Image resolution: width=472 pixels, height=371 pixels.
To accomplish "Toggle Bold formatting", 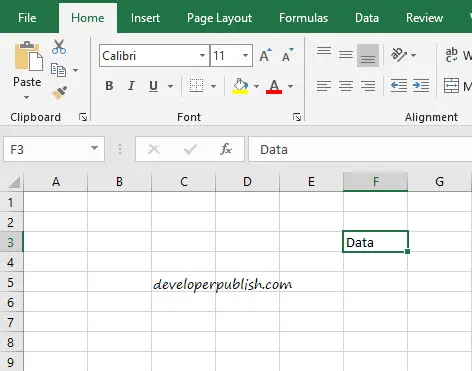I will (109, 86).
